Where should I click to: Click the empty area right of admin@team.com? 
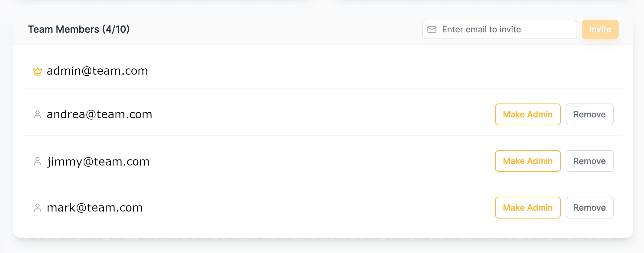point(384,71)
